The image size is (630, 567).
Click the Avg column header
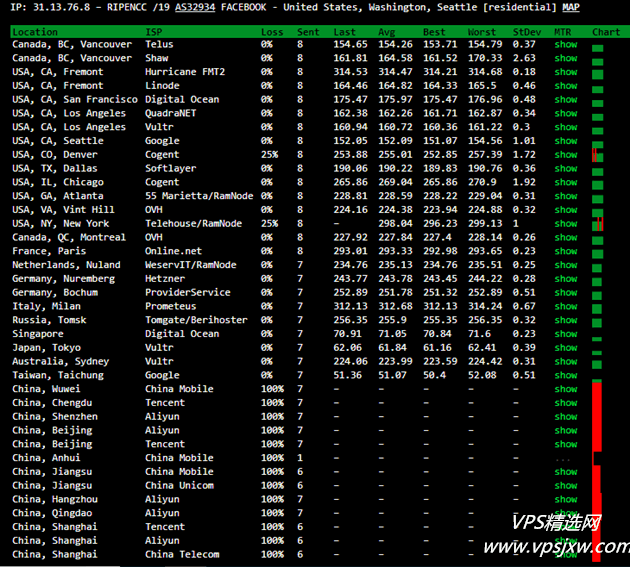tap(387, 32)
